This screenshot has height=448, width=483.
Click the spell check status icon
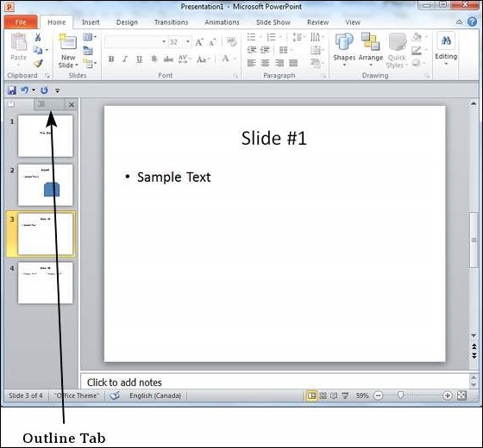[115, 395]
